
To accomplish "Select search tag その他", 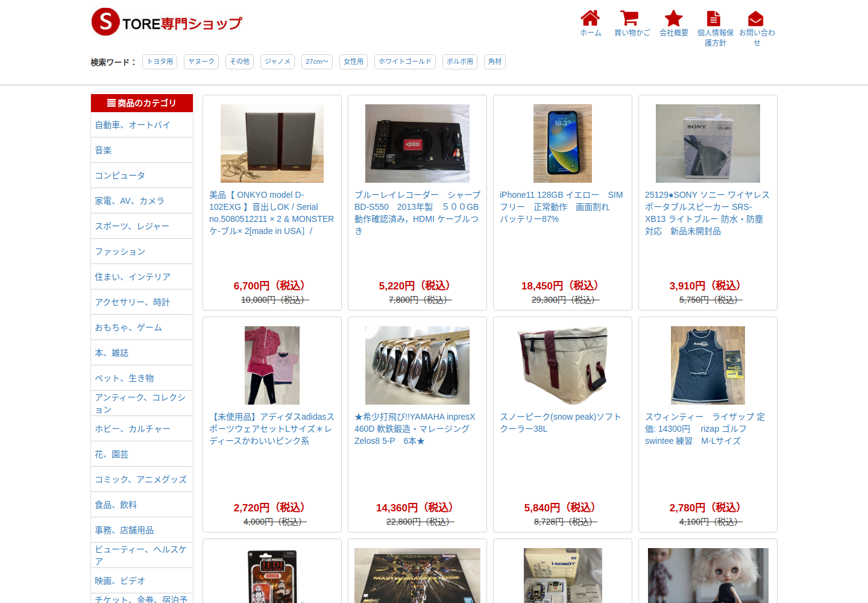I will (x=240, y=62).
